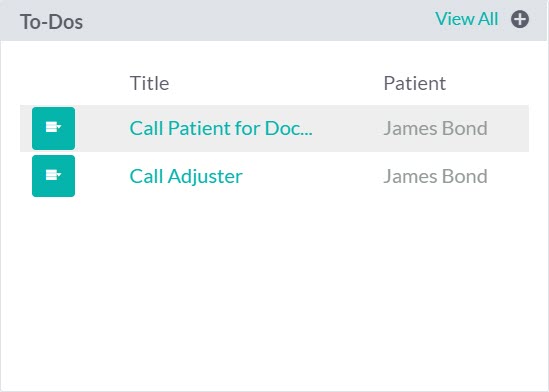The image size is (549, 392).
Task: Select the second to-do row
Action: click(x=274, y=176)
